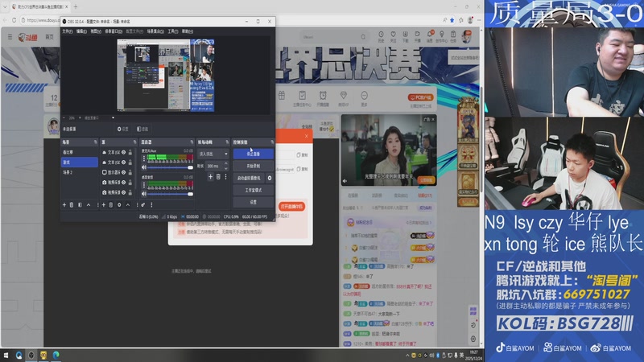Viewport: 644px width, 362px height.
Task: Increase transition duration with up stepper
Action: [x=225, y=164]
